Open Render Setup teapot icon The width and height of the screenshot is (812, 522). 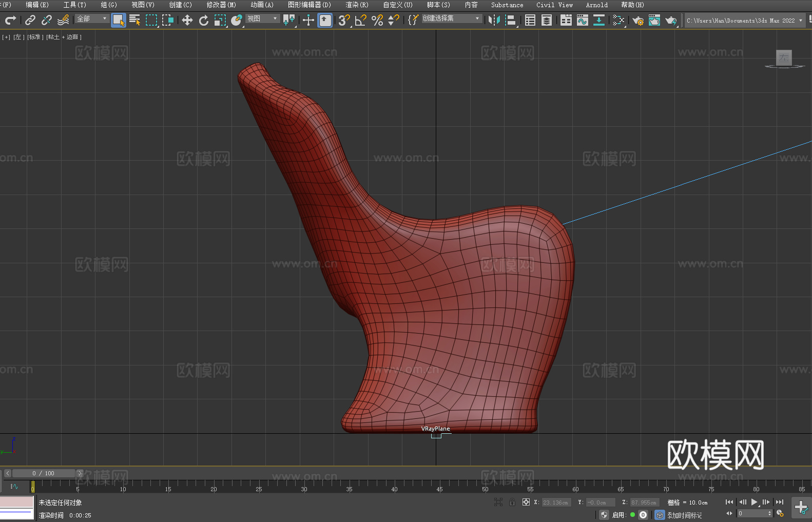point(637,21)
